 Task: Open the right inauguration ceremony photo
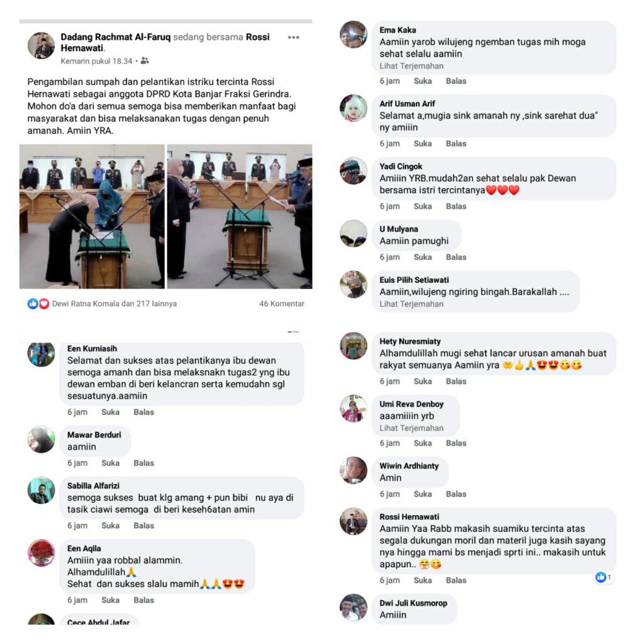(240, 216)
